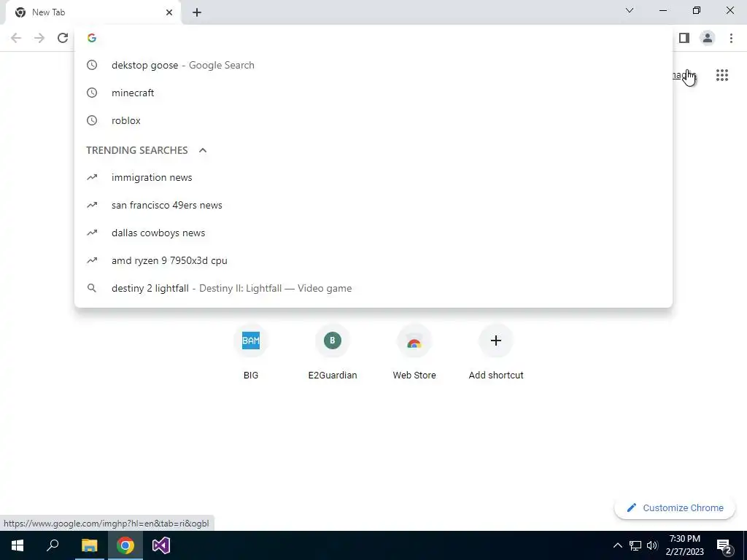Image resolution: width=747 pixels, height=560 pixels.
Task: Click the Chrome taskbar icon
Action: coord(125,545)
